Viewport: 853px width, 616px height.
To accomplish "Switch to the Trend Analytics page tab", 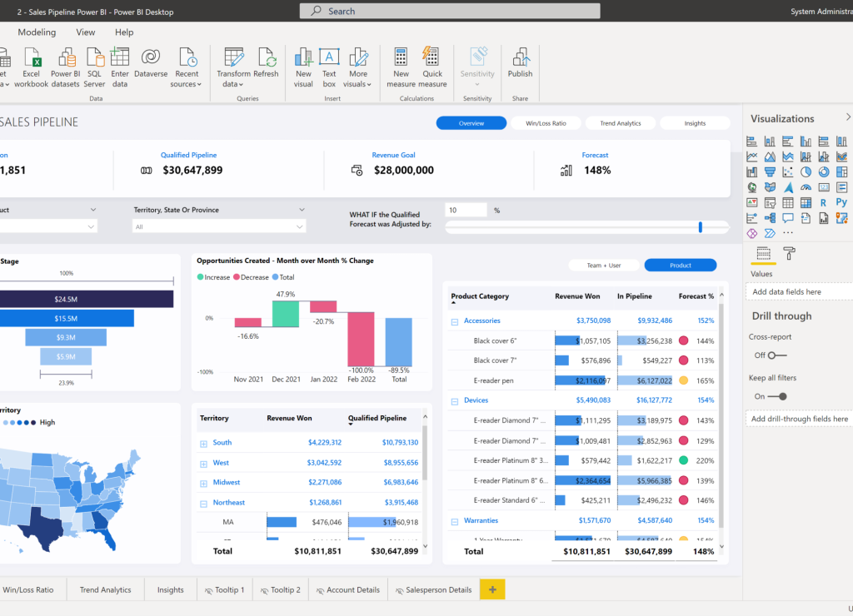I will click(106, 590).
